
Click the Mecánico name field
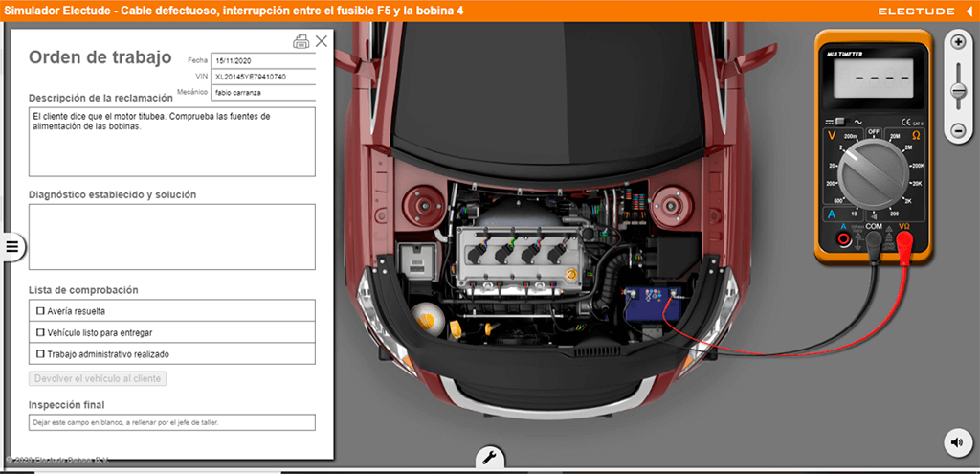tap(263, 93)
